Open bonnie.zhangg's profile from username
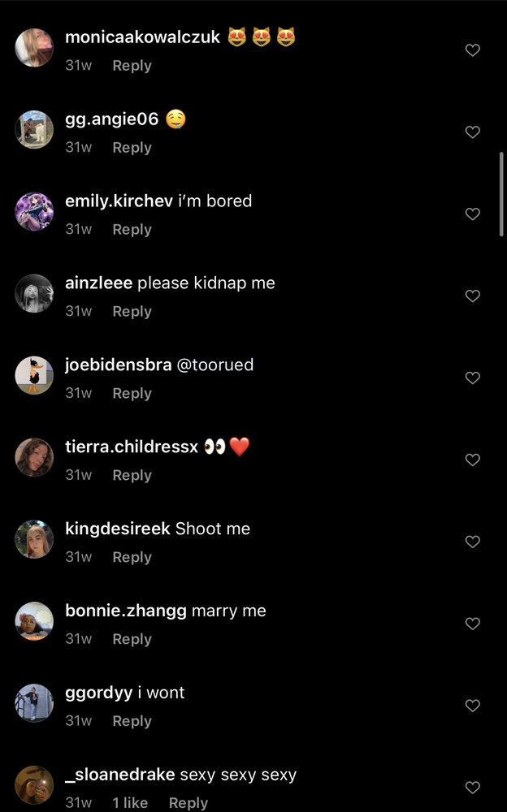The width and height of the screenshot is (507, 812). [x=126, y=611]
